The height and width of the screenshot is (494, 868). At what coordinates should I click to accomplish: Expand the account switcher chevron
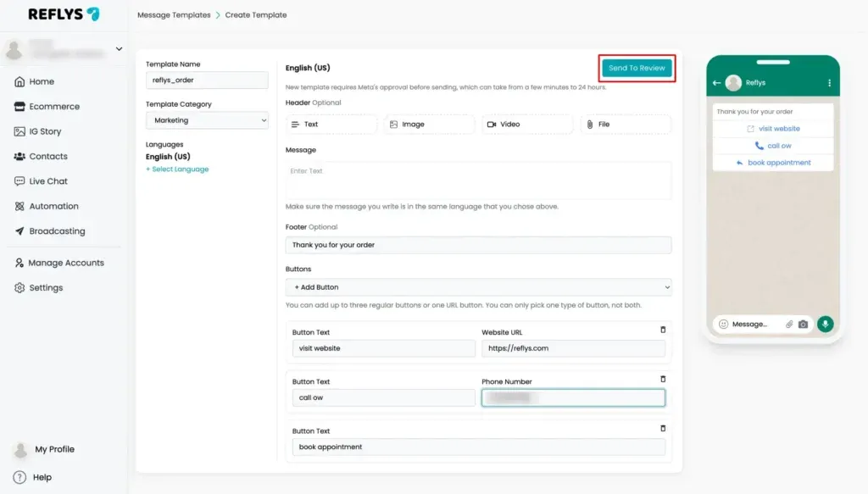[x=119, y=48]
